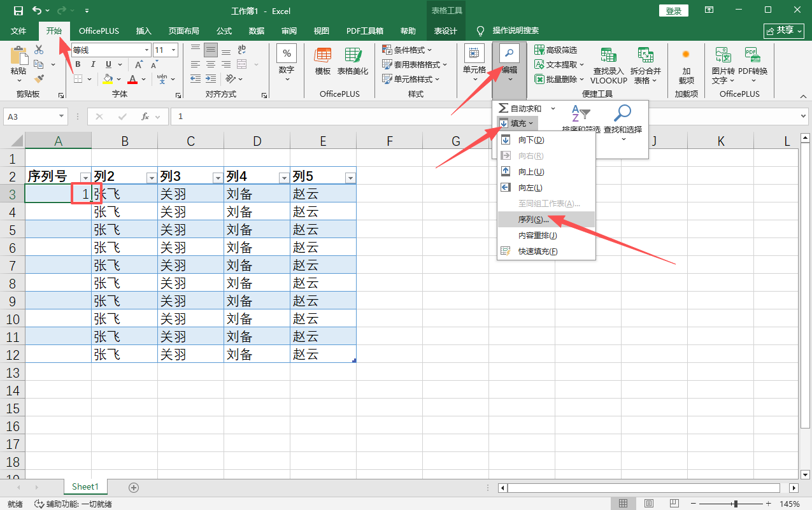The height and width of the screenshot is (510, 812).
Task: Click the Save icon in title bar
Action: pyautogui.click(x=18, y=11)
